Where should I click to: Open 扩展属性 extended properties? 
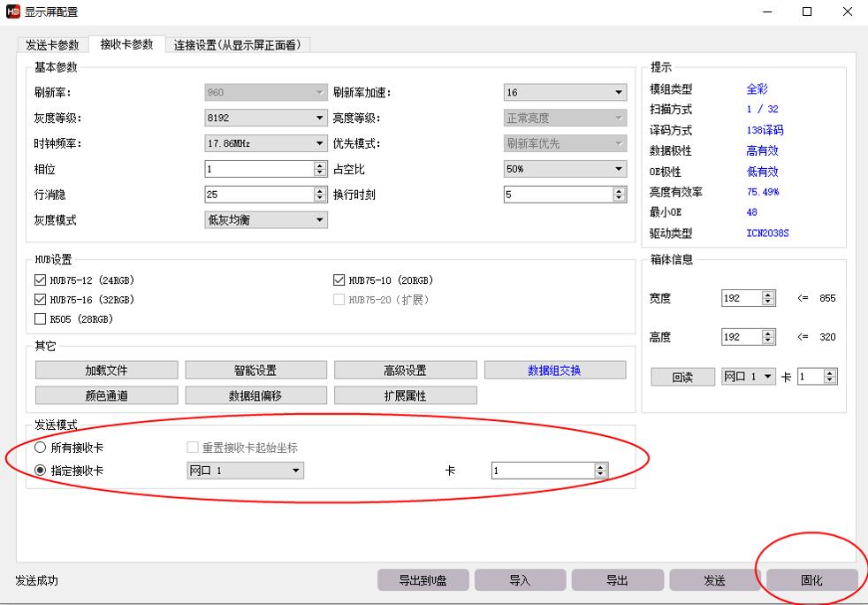point(405,394)
